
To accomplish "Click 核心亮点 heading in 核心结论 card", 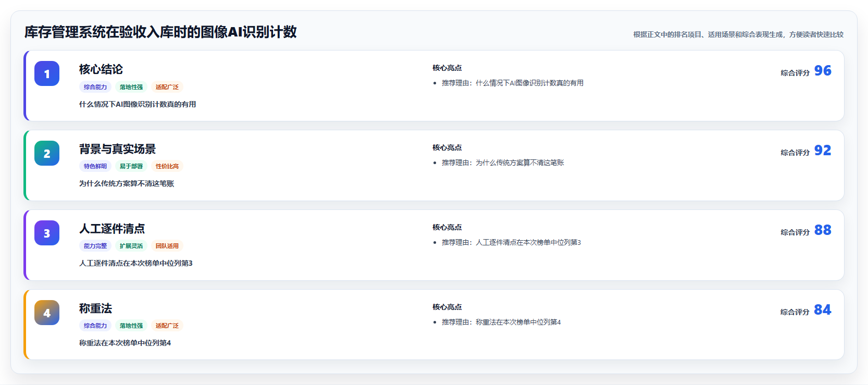I will click(447, 68).
